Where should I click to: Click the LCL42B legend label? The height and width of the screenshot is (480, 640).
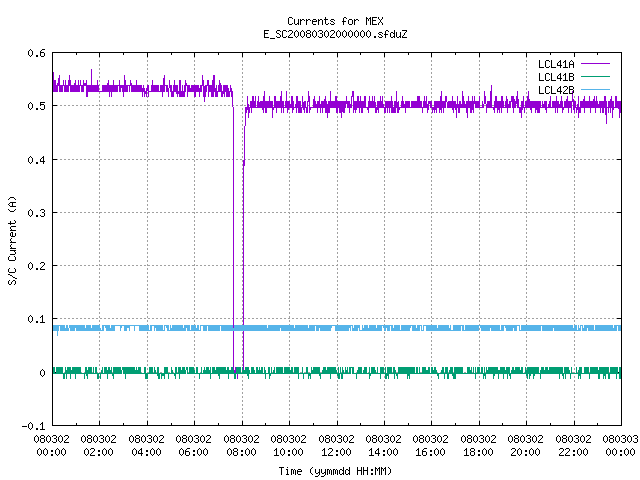pyautogui.click(x=556, y=90)
